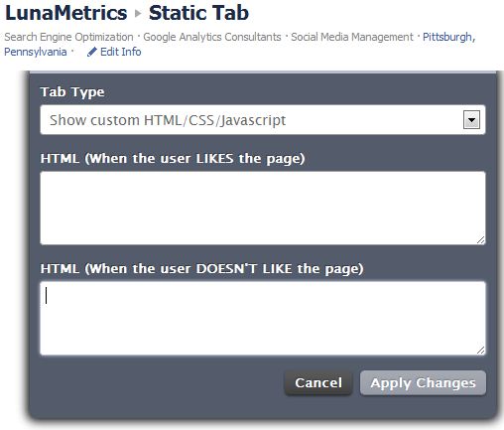Focus the HTML LIKES page text area
504x430 pixels.
(263, 208)
